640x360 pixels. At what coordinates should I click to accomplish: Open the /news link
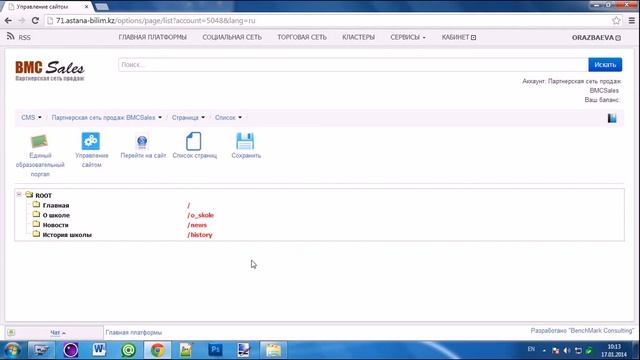coord(197,225)
